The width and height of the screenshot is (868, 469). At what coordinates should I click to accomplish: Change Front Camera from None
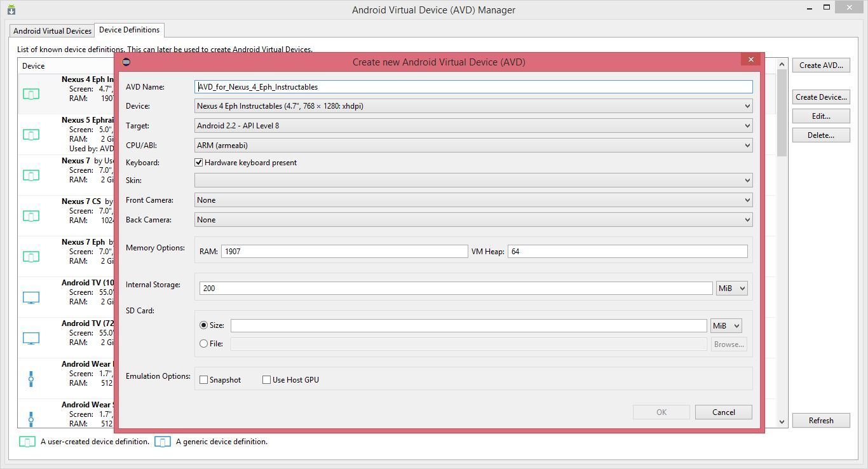click(747, 200)
